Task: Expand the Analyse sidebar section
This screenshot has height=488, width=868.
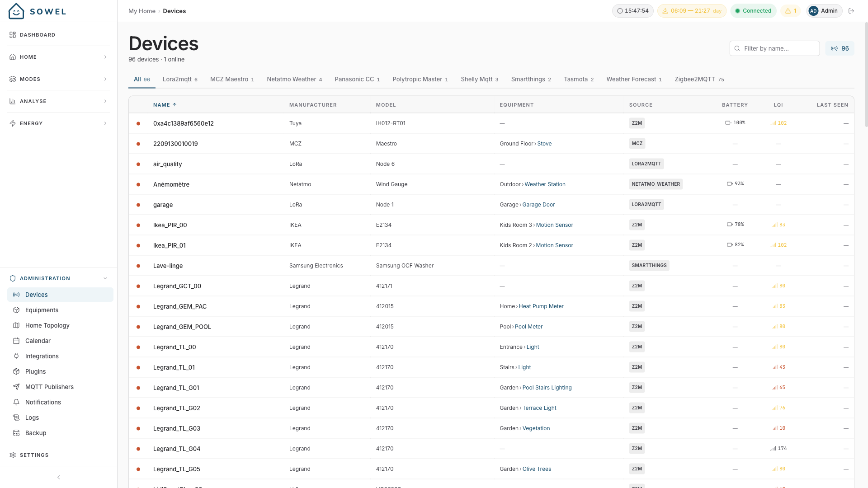Action: point(58,101)
